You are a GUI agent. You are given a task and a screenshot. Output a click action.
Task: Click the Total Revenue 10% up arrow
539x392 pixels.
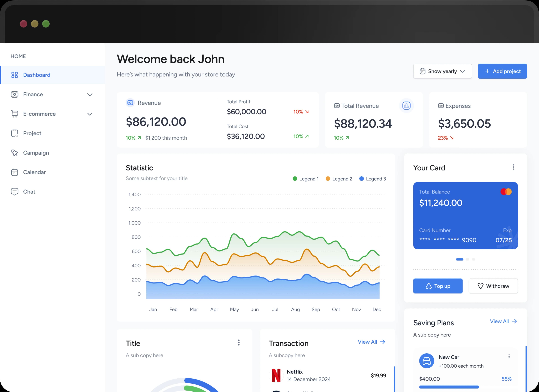click(x=347, y=138)
